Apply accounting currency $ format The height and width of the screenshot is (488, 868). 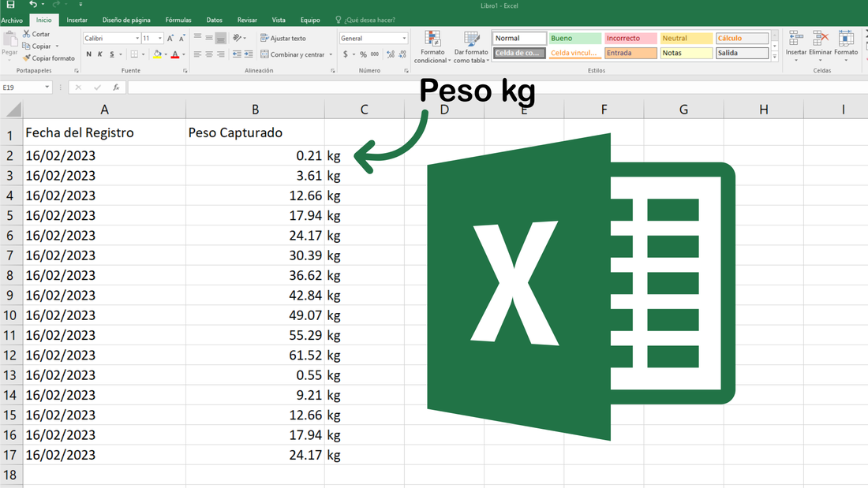346,54
